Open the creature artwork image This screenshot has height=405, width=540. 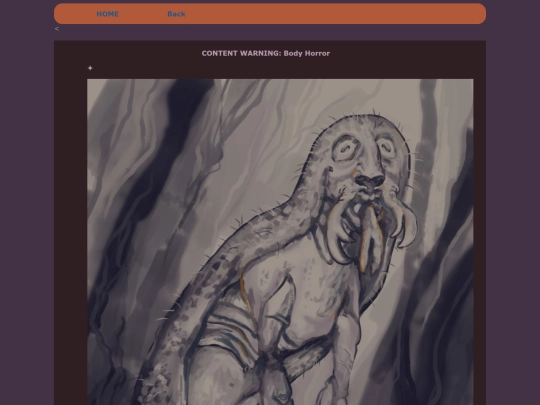(x=280, y=242)
